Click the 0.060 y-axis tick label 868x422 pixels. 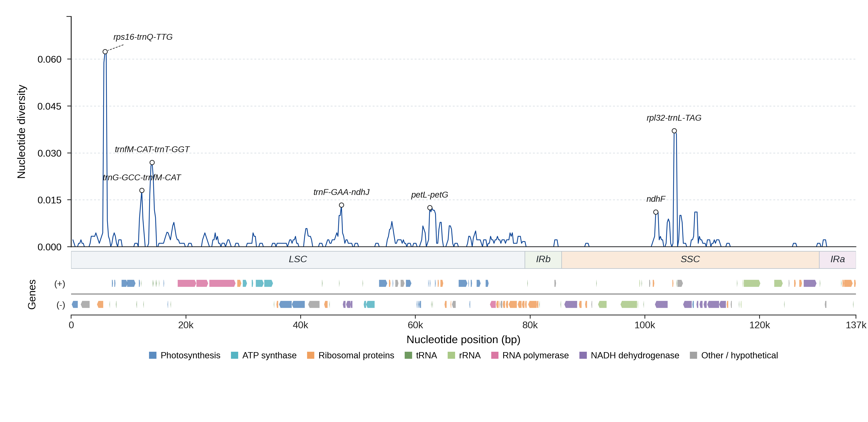coord(50,60)
